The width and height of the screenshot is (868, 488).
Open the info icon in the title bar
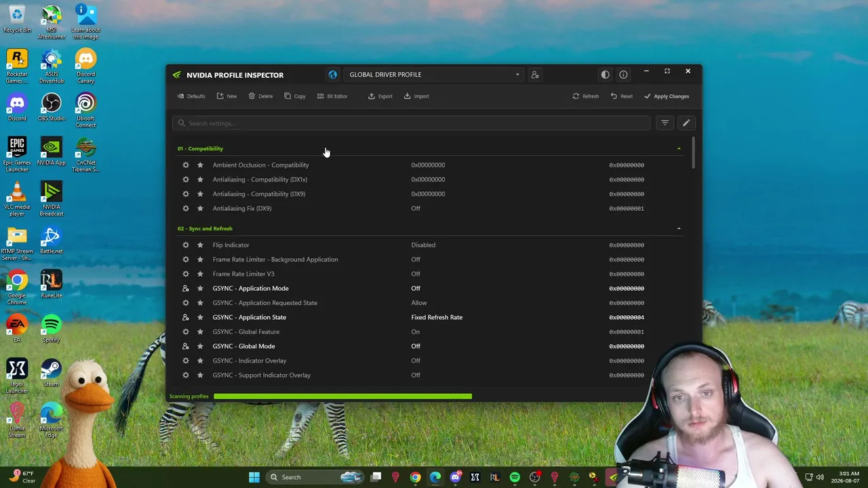point(623,75)
